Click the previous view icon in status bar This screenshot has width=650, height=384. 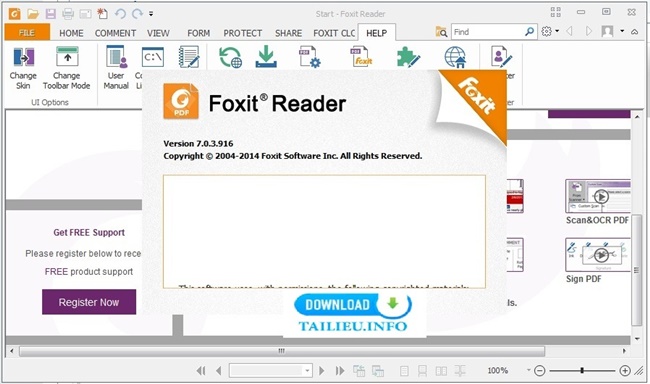(x=359, y=370)
